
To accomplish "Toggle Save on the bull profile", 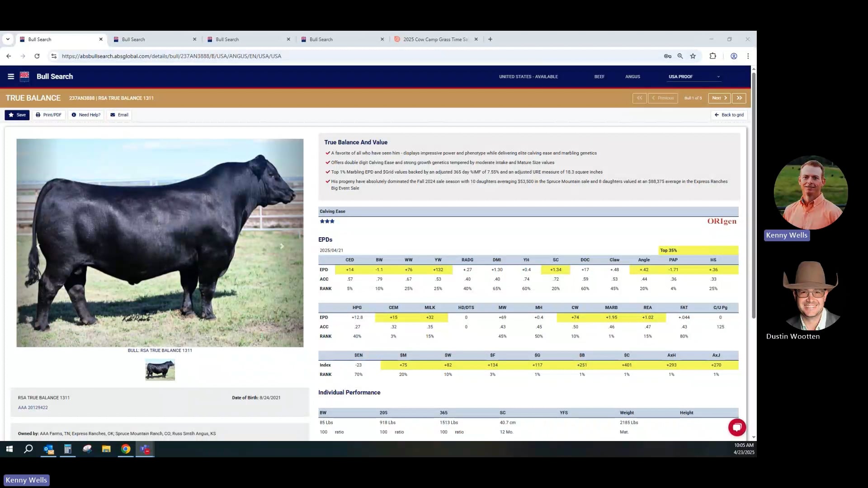I will pyautogui.click(x=17, y=115).
